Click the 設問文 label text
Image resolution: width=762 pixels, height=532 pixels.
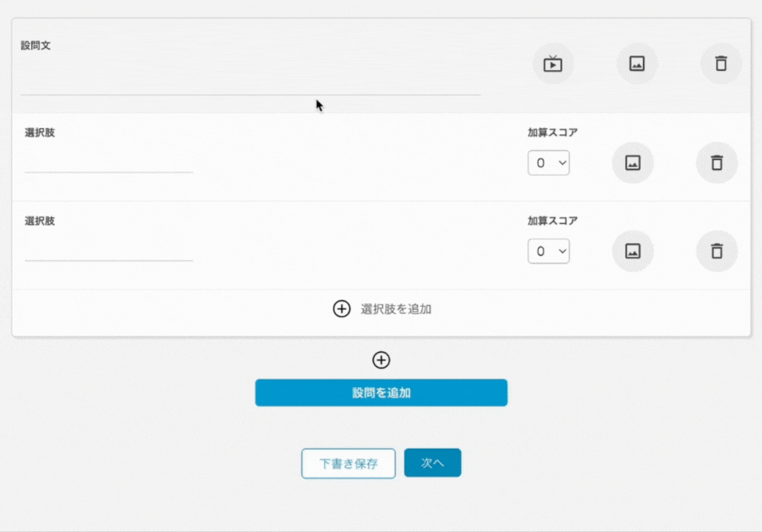tap(36, 46)
